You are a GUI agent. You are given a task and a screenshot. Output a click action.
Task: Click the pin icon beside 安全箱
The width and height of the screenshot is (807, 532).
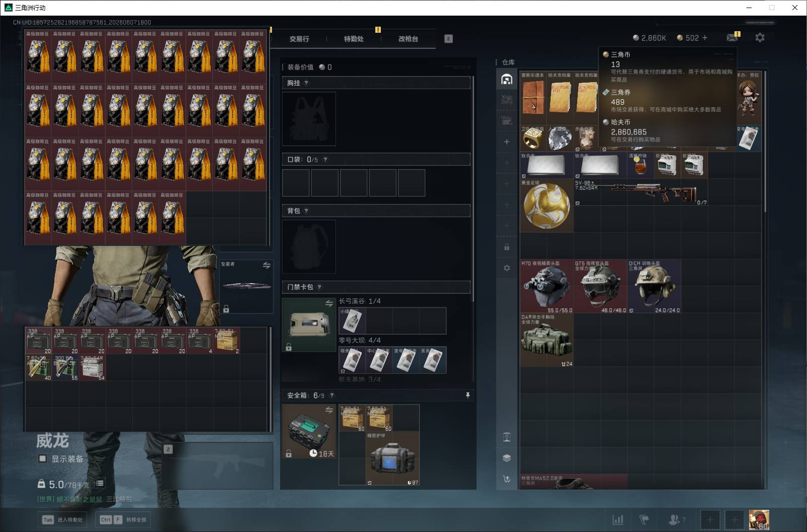click(467, 395)
